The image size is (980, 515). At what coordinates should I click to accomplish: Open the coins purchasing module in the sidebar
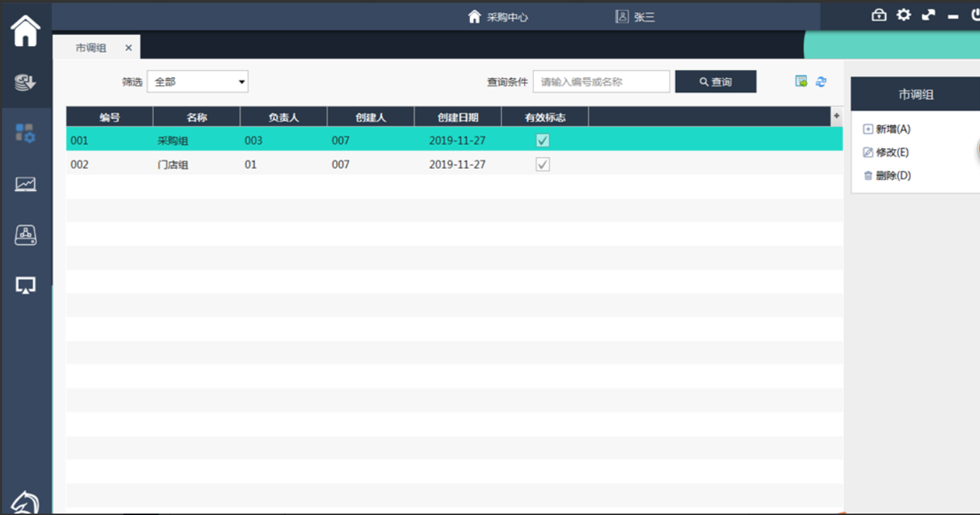pos(26,82)
